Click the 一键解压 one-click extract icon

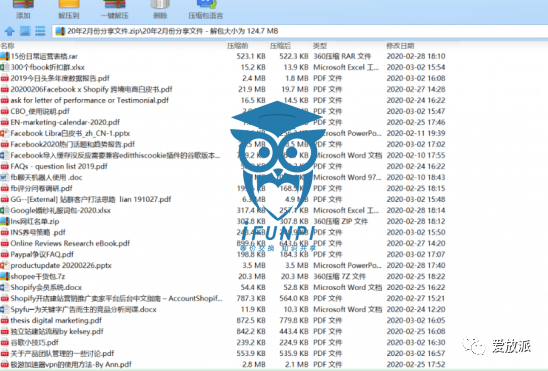pos(115,9)
